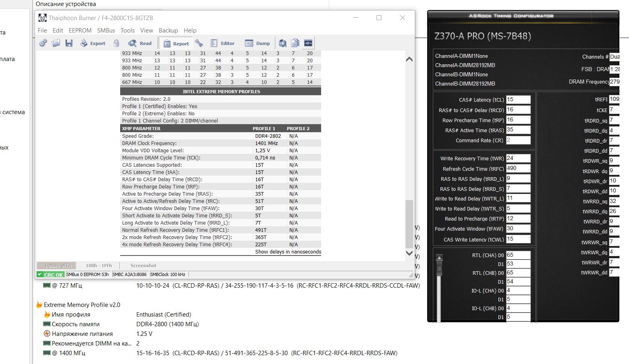Click the wrench tool icon
The width and height of the screenshot is (629, 364).
(x=199, y=43)
